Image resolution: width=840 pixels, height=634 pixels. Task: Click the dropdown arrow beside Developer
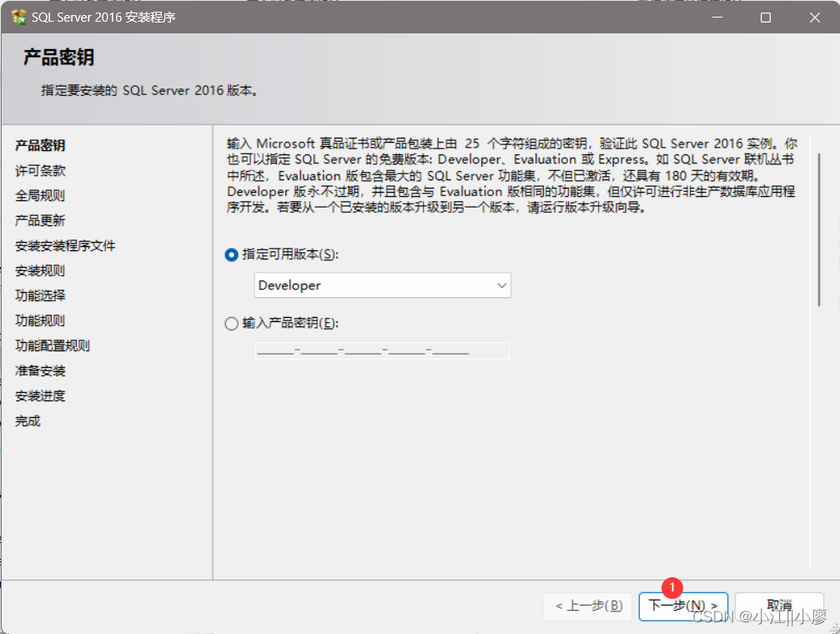pos(501,285)
